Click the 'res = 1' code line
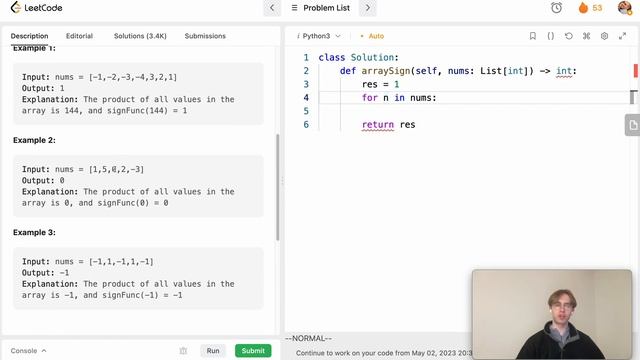640x360 pixels. [x=380, y=84]
